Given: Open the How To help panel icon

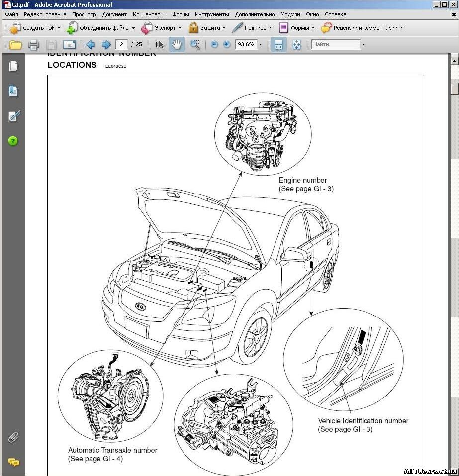Looking at the screenshot, I should pos(13,141).
